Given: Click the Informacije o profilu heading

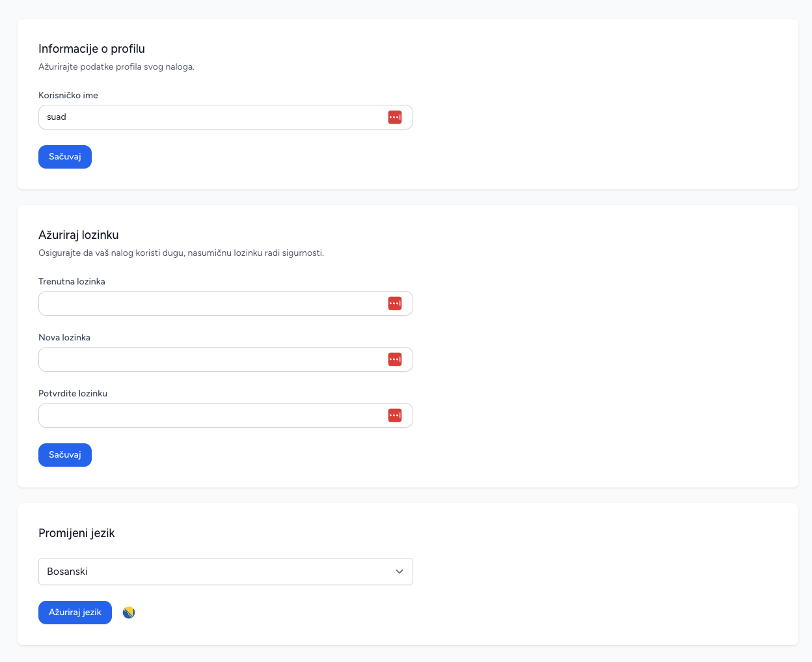Looking at the screenshot, I should click(92, 49).
